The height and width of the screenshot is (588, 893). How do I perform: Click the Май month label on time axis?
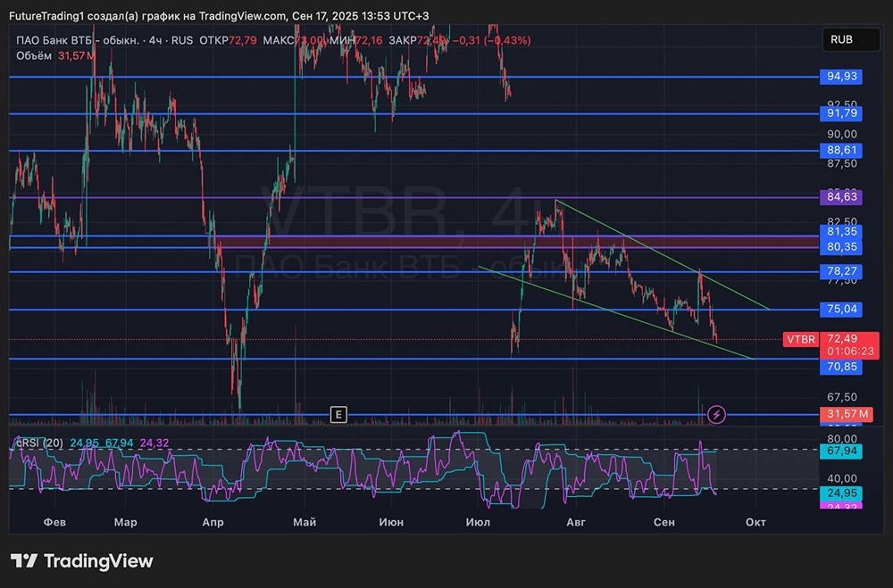305,522
